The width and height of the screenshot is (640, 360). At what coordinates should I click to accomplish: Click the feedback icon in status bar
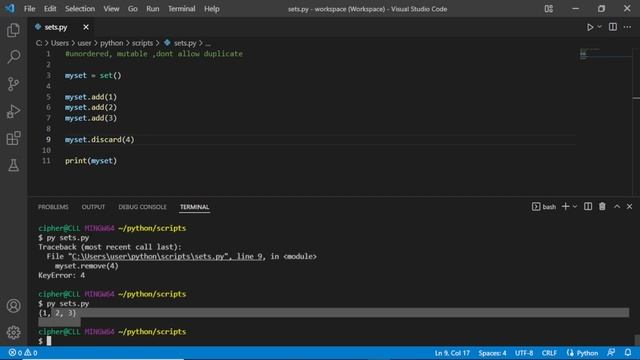pyautogui.click(x=611, y=353)
